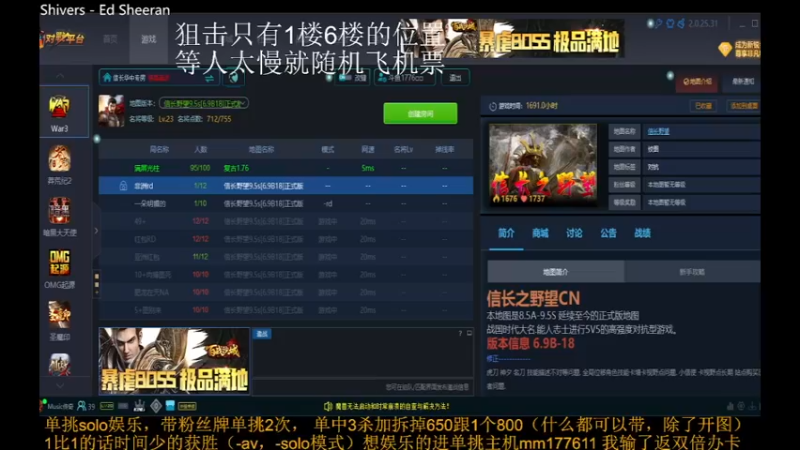Click the yellow announcement link in status bar
The height and width of the screenshot is (450, 800).
pos(393,406)
